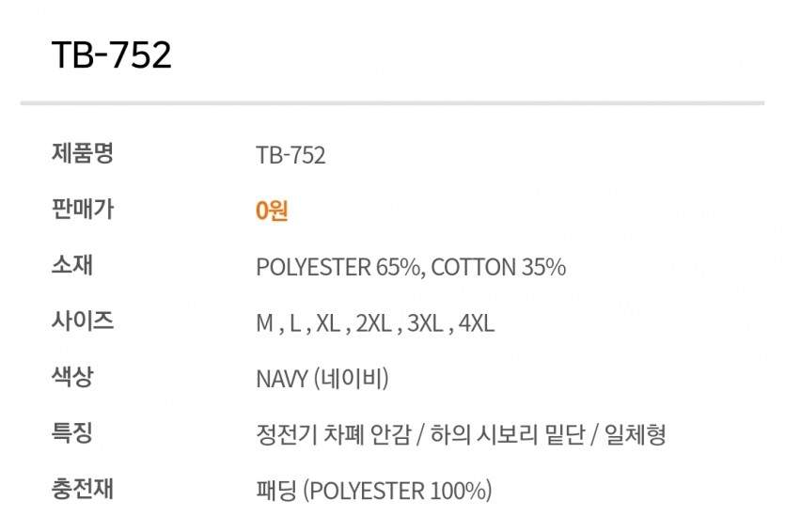Select the 2XL size option

372,324
